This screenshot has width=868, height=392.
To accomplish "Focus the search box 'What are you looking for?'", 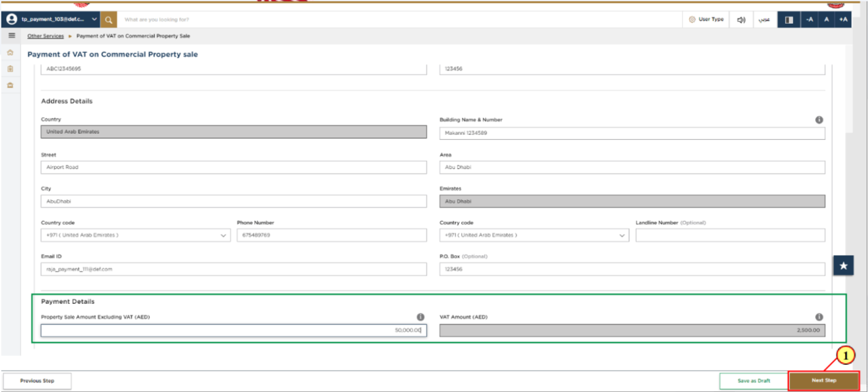I will [399, 20].
